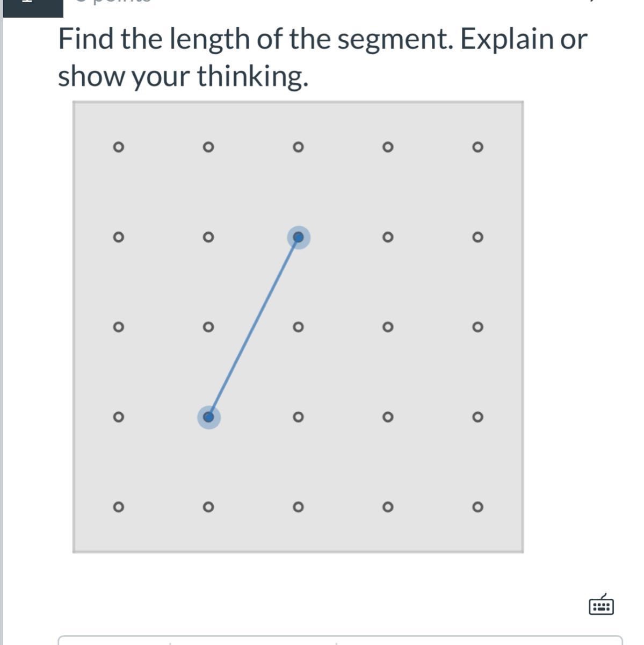Click the dot immediately left of the upper endpoint

point(209,237)
